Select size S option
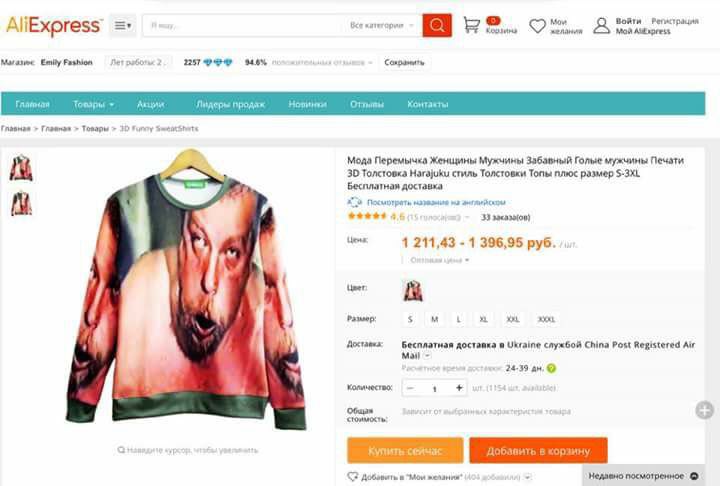720x486 pixels. (x=410, y=319)
